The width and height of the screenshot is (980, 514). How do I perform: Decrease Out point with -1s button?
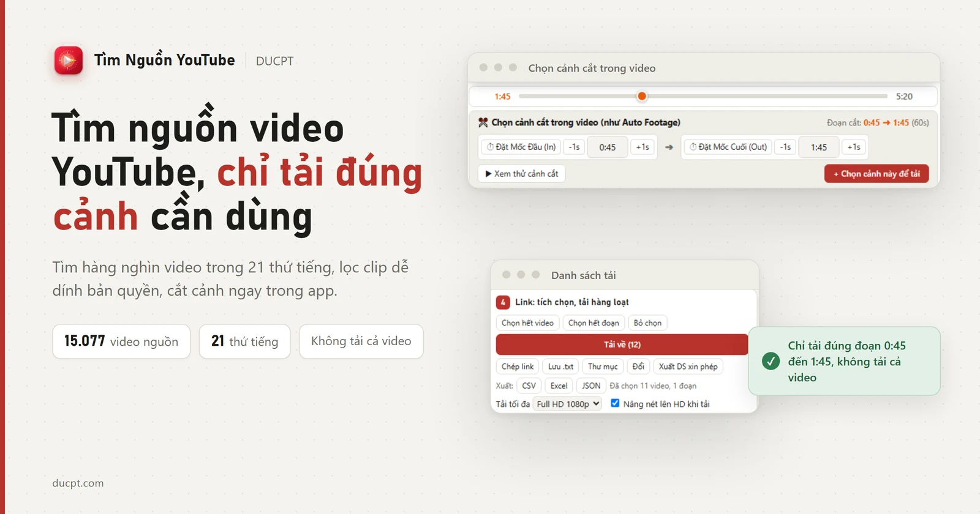click(x=785, y=147)
